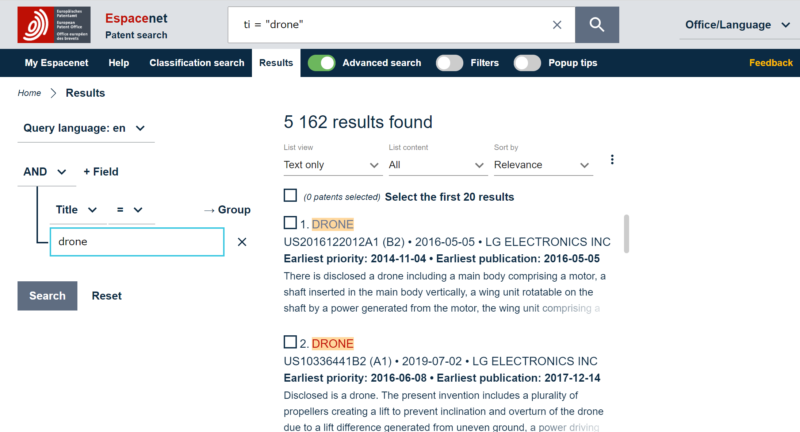Click the results list scrollbar

[627, 235]
